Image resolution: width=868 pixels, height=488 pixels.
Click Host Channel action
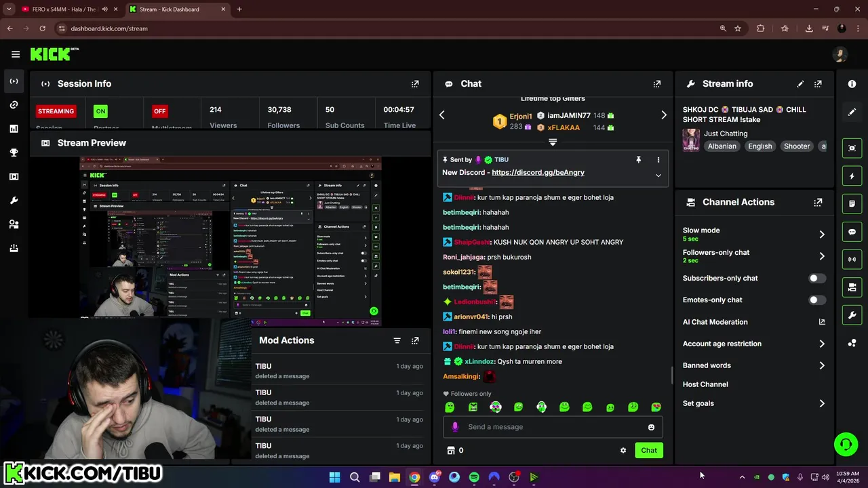coord(705,384)
